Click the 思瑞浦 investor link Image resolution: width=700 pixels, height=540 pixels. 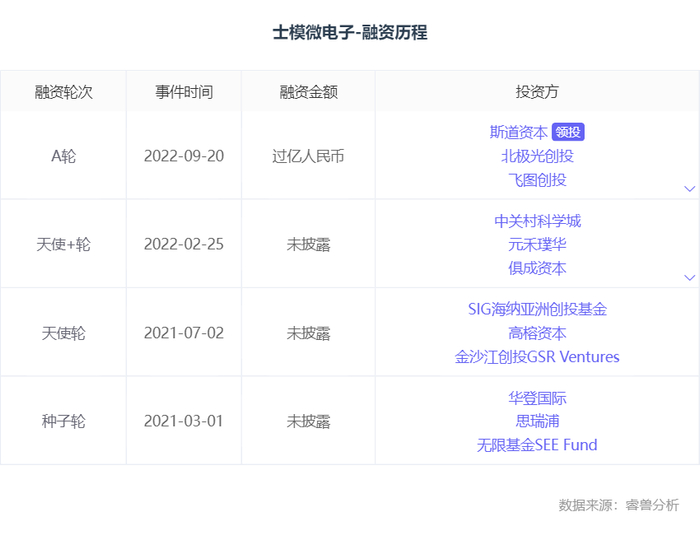(x=537, y=422)
